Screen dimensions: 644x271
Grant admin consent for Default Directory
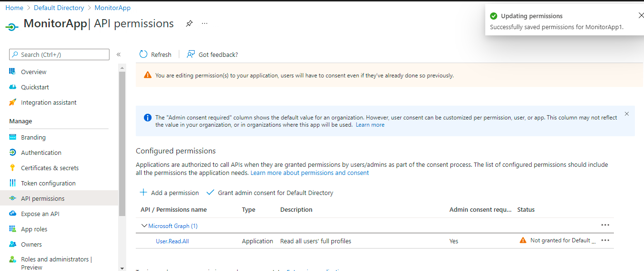pyautogui.click(x=270, y=193)
